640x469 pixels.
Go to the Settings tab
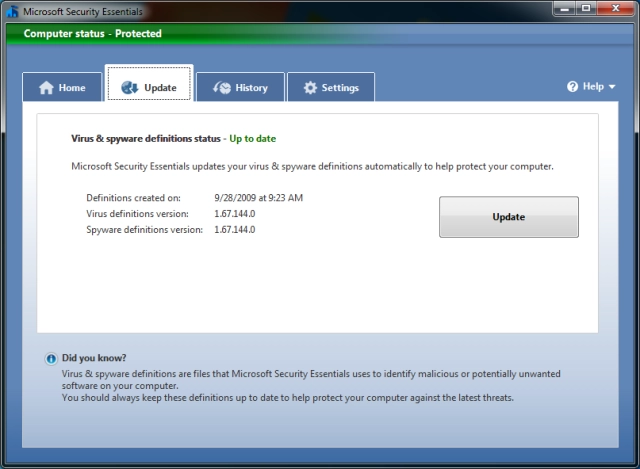(x=331, y=87)
